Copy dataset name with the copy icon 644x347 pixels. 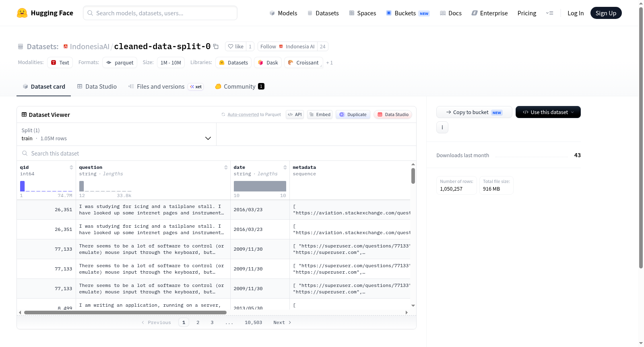coord(216,46)
